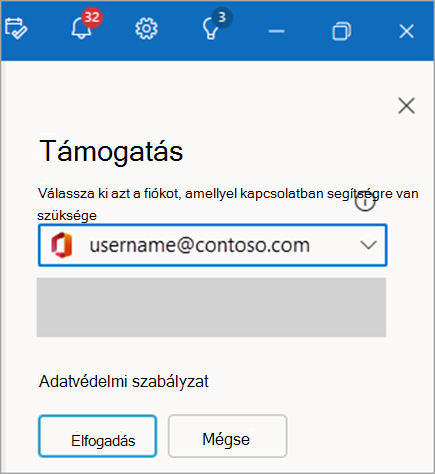Open the My Day calendar-check icon
Screen dimensions: 435x474
[16, 29]
